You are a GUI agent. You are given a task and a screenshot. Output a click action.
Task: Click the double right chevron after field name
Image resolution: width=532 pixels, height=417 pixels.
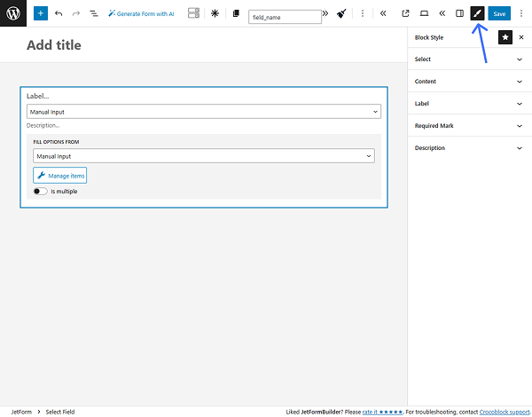[x=325, y=13]
